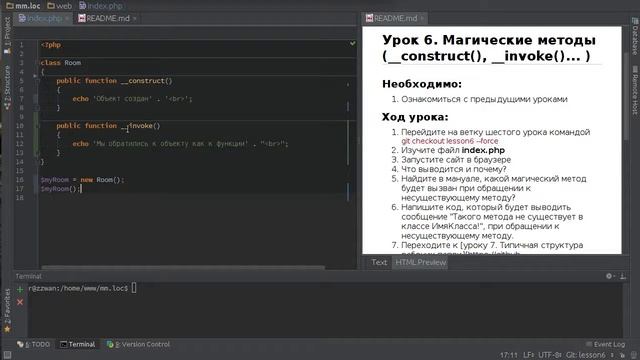Open mm.loc breadcrumb folder
The height and width of the screenshot is (360, 640).
(23, 6)
